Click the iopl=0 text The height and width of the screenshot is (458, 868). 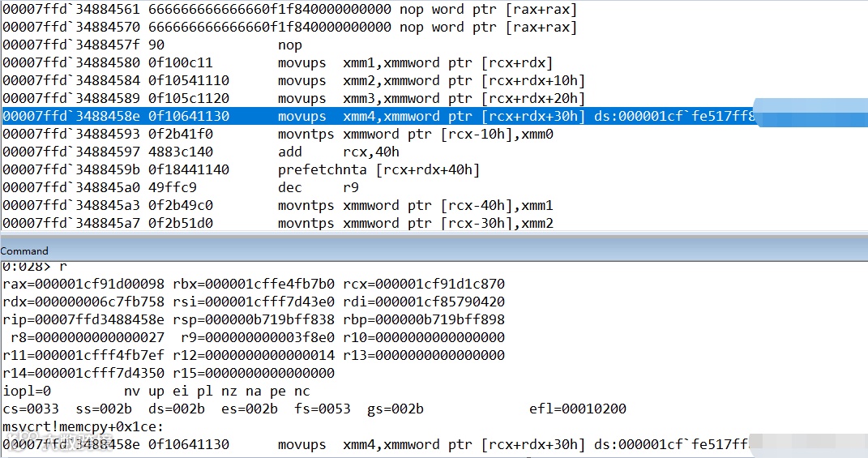[x=27, y=391]
